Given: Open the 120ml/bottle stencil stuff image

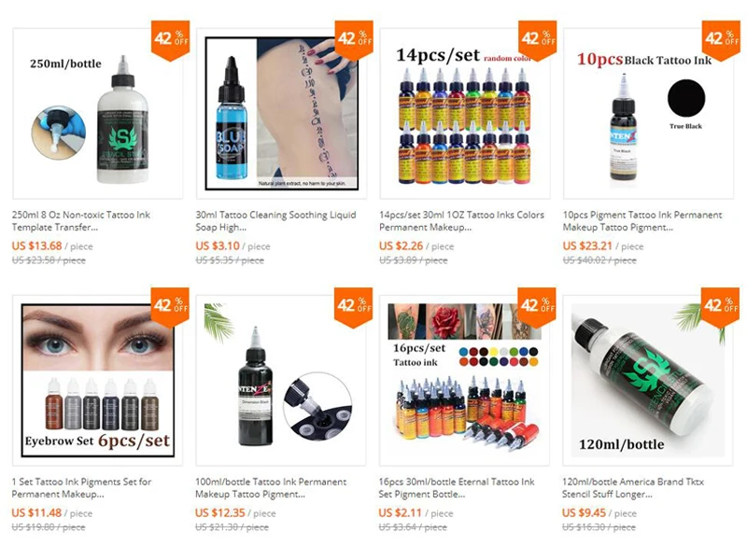Looking at the screenshot, I should pos(648,381).
